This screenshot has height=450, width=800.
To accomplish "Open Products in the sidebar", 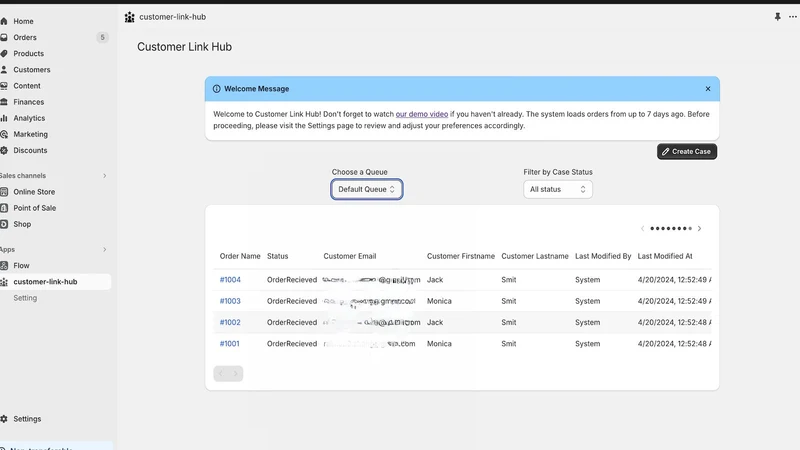I will tap(29, 54).
